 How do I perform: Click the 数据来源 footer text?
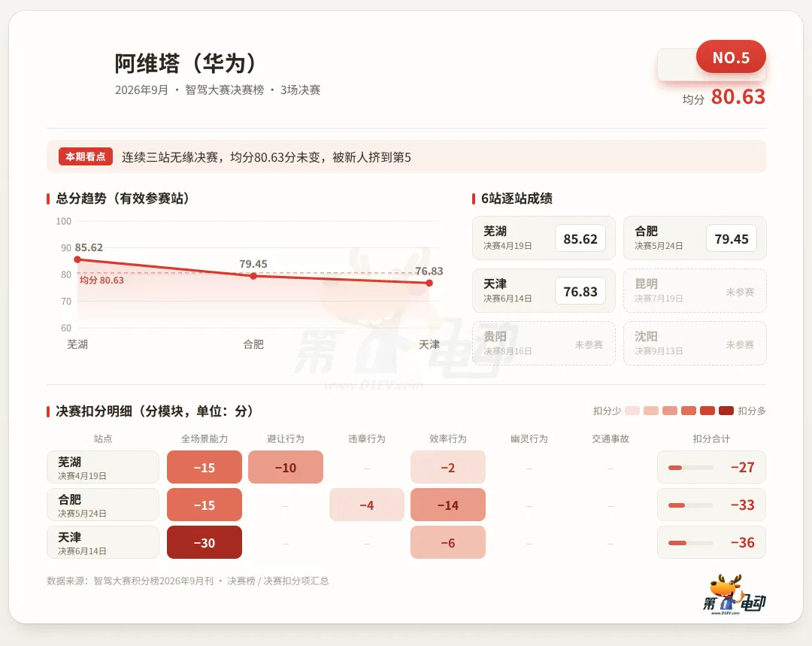pos(187,581)
